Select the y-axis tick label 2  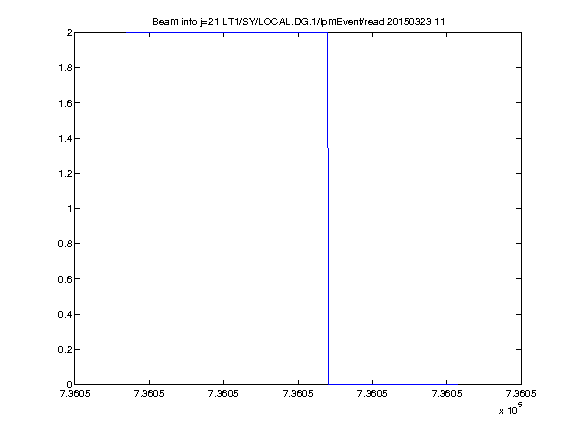(69, 33)
